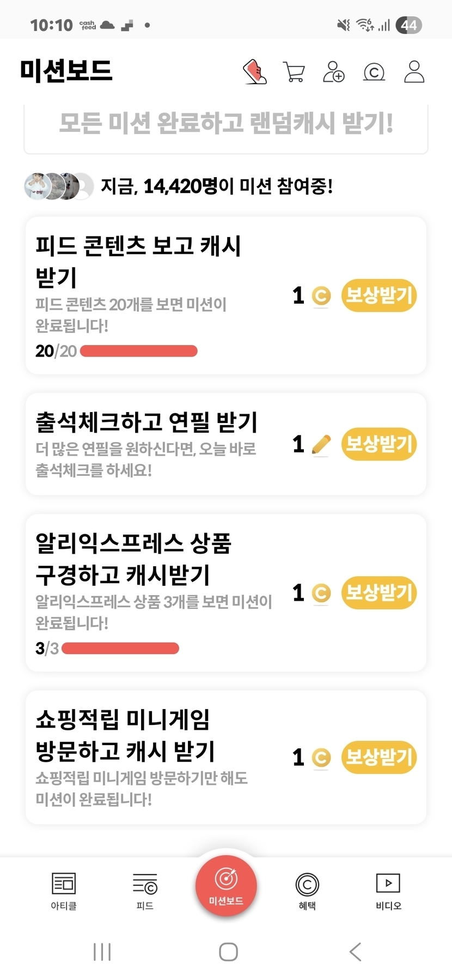This screenshot has height=980, width=452.
Task: Claim reward for 쇼핑적립 미니게임 mission
Action: point(378,757)
